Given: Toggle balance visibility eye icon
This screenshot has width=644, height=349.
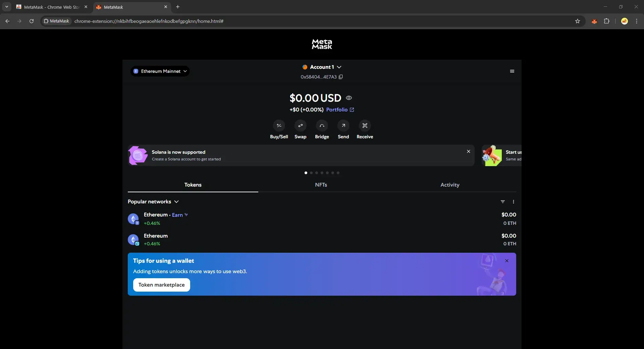Looking at the screenshot, I should tap(349, 98).
